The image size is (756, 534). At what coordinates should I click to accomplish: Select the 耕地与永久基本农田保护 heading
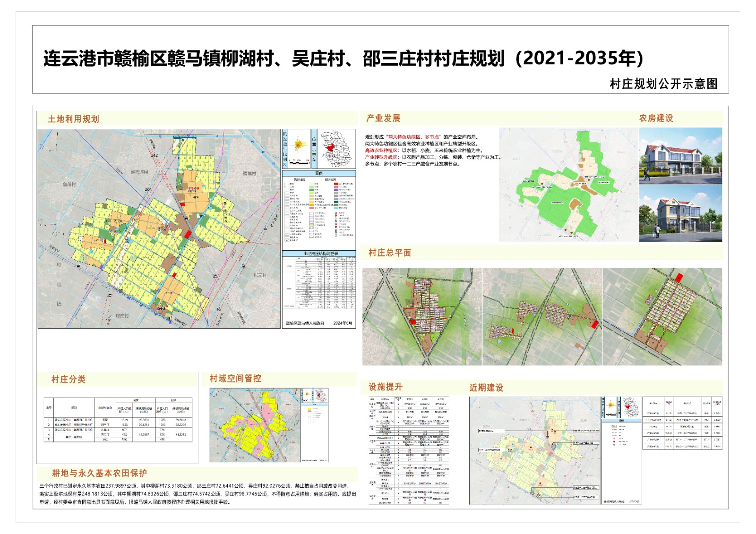(x=99, y=473)
